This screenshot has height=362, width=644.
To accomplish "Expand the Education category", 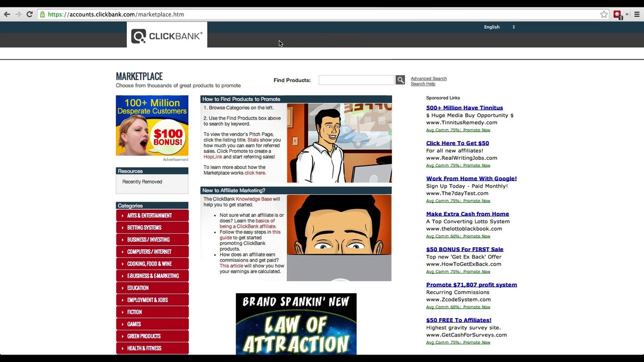I will pyautogui.click(x=152, y=288).
